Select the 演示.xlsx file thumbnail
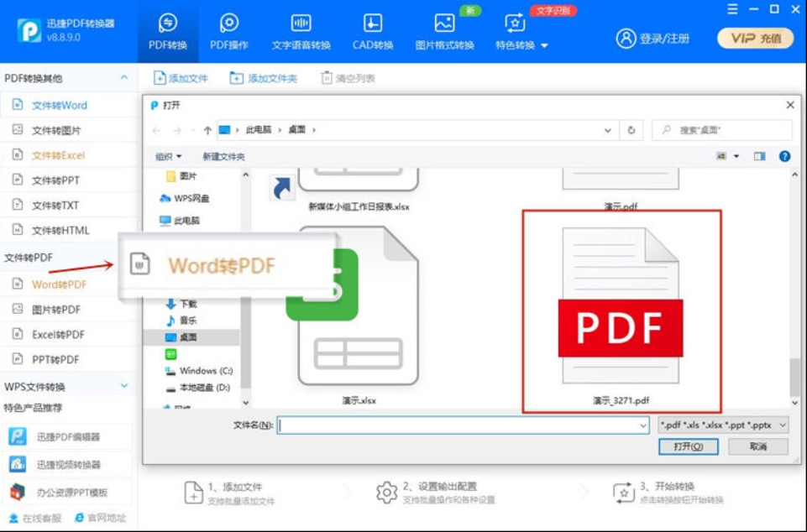This screenshot has width=807, height=532. tap(359, 315)
